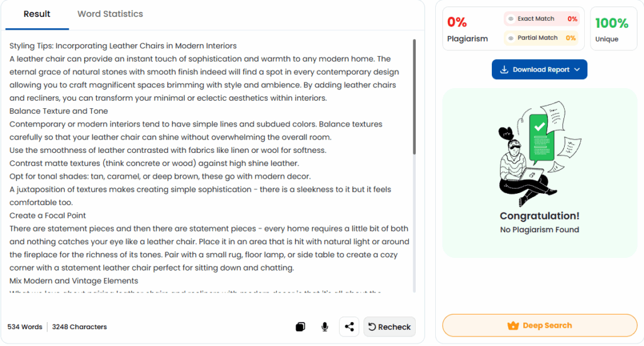Screen dimensions: 644x346
Task: Toggle the Exact Match eye icon
Action: [511, 19]
